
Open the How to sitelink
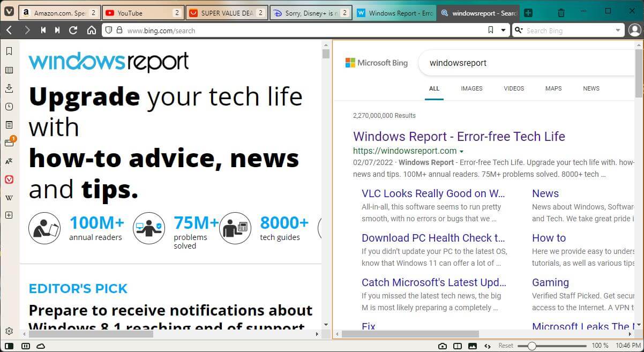(x=549, y=238)
